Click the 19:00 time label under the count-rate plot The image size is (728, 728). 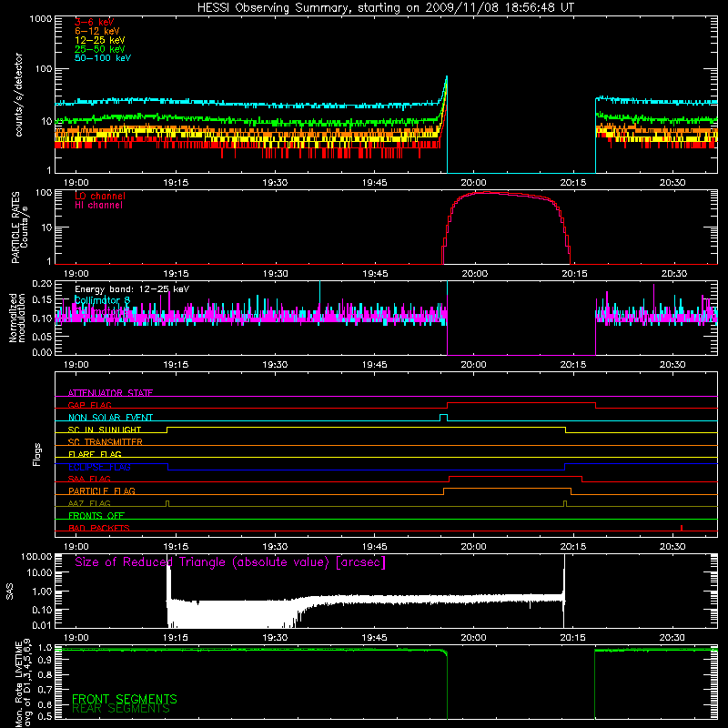point(76,183)
